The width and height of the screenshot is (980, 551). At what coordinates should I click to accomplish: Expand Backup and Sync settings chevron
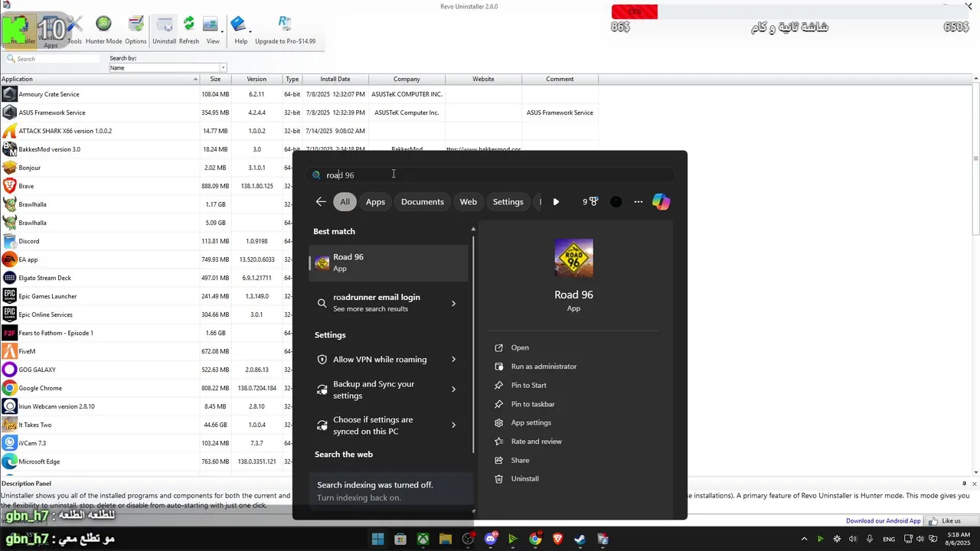[x=453, y=390]
